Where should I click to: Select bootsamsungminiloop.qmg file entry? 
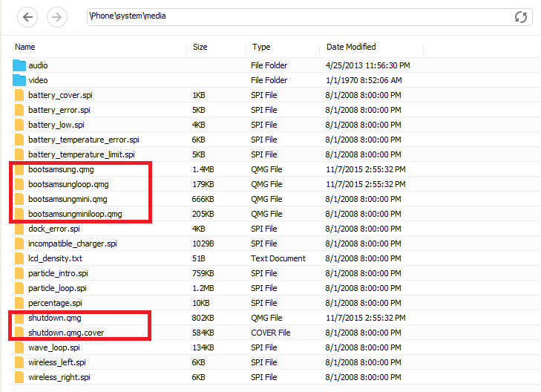coord(75,214)
